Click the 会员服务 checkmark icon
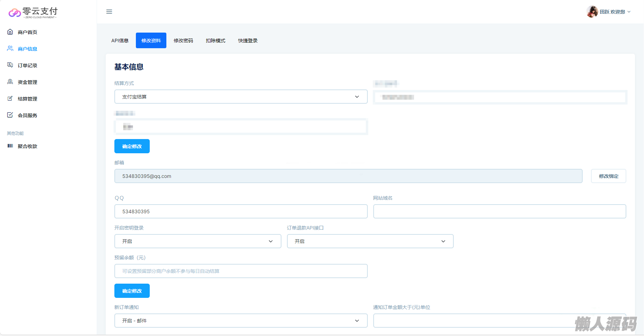This screenshot has width=644, height=336. coord(10,115)
